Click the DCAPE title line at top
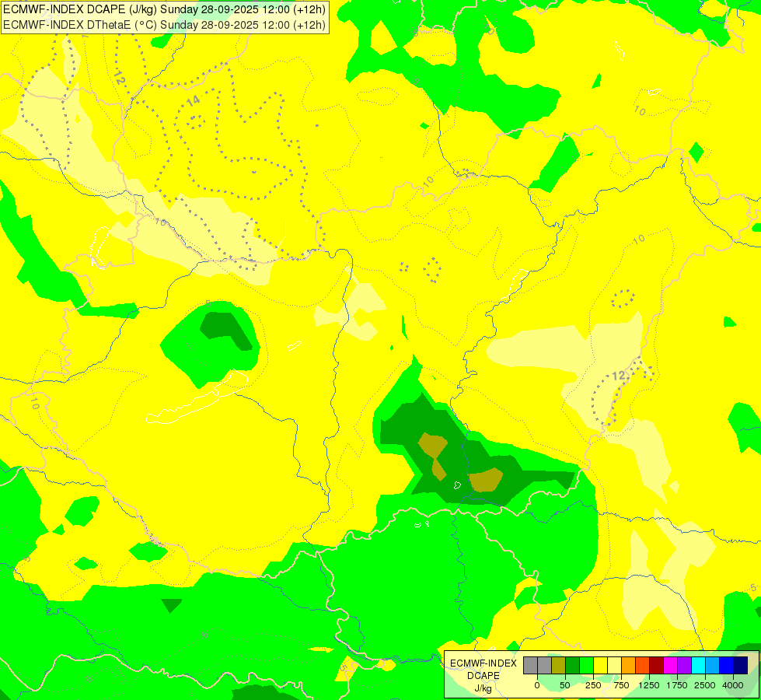 [164, 9]
